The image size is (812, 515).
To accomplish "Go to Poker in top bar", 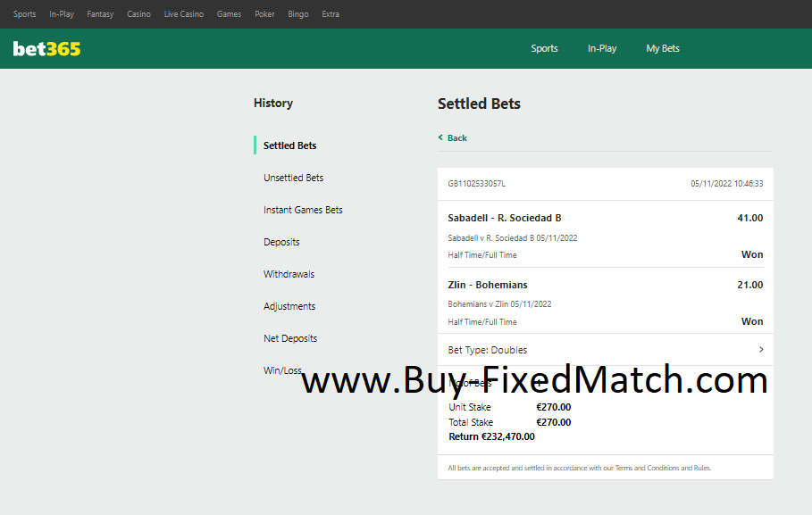I will click(x=264, y=14).
